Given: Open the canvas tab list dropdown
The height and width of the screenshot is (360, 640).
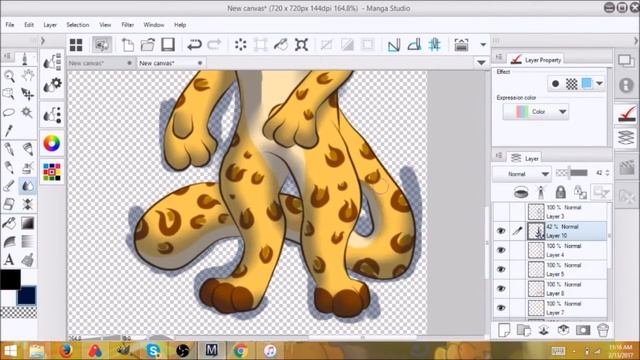Looking at the screenshot, I should (481, 63).
